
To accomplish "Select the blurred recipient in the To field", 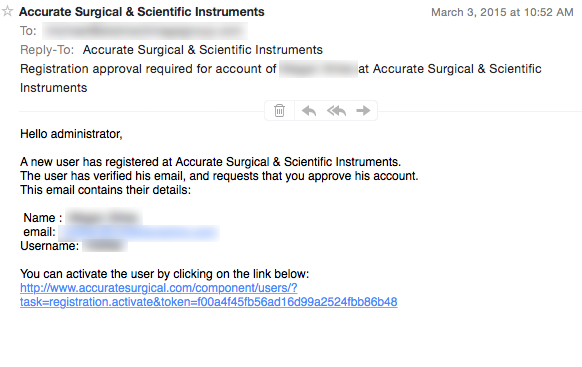I will [145, 31].
